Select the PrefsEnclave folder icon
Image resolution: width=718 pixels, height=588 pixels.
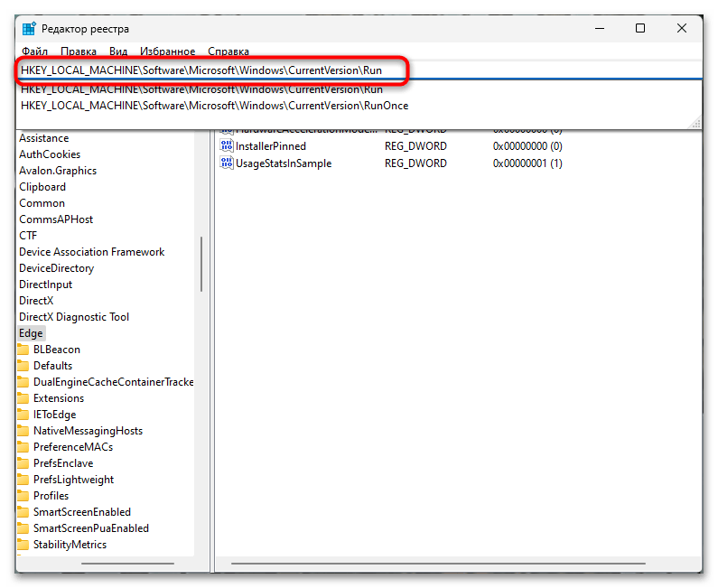pos(23,463)
